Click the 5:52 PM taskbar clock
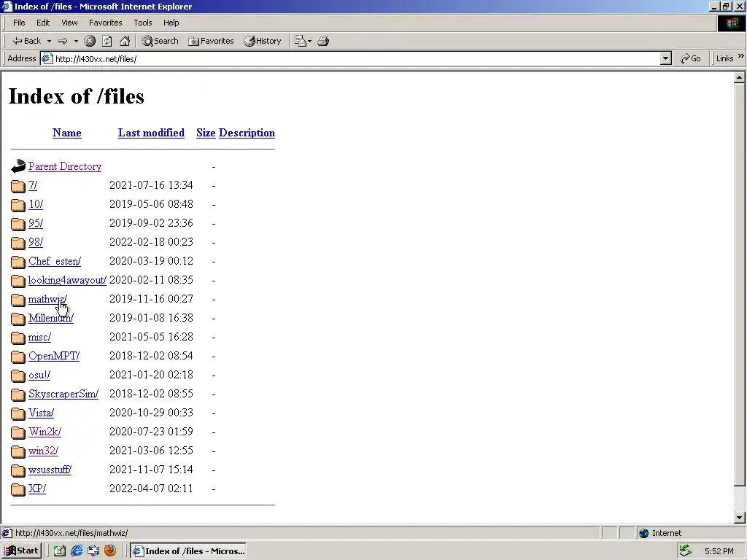 pyautogui.click(x=719, y=551)
